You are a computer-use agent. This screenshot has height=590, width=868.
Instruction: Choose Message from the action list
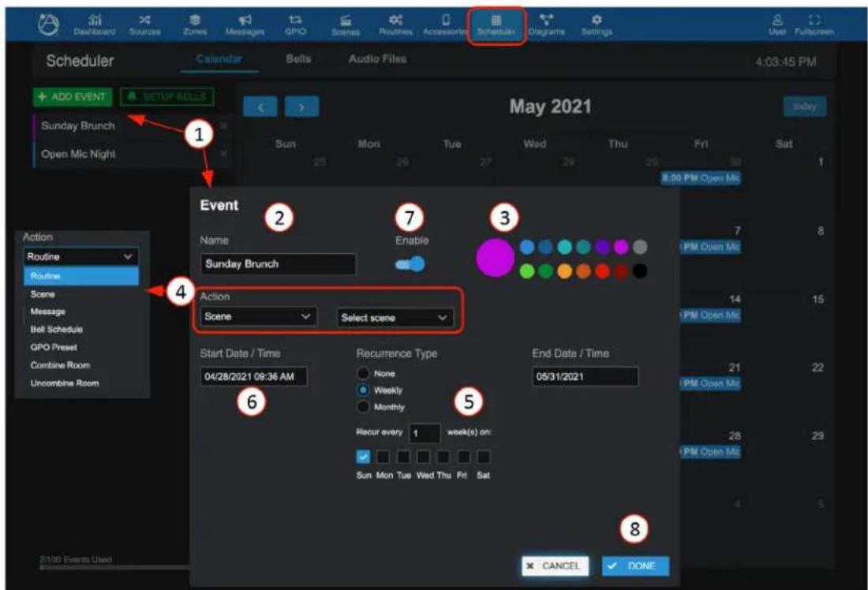(x=80, y=312)
